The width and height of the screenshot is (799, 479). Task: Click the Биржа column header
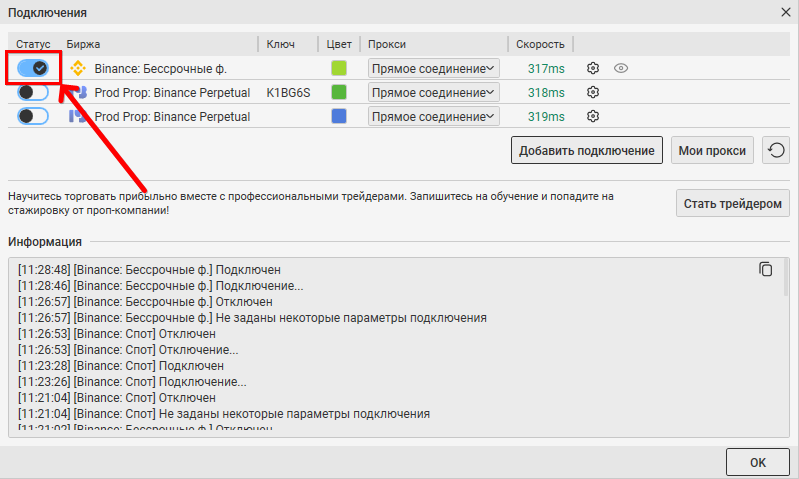[84, 44]
